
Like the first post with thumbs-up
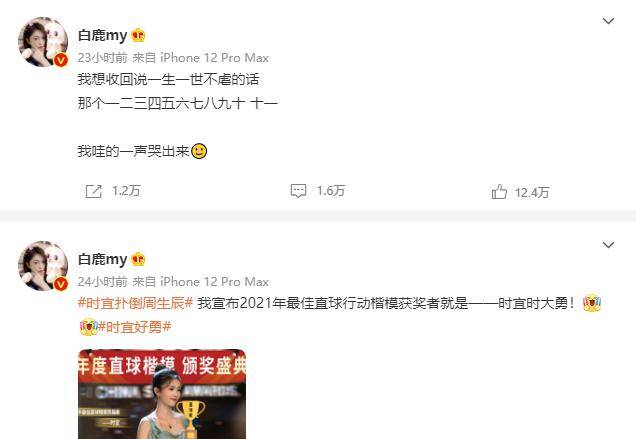coord(499,192)
